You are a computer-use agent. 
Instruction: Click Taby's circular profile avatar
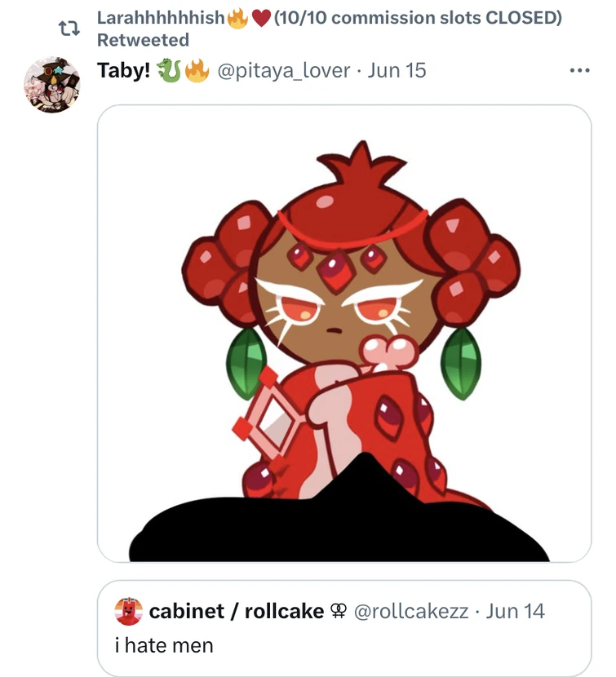click(x=51, y=82)
